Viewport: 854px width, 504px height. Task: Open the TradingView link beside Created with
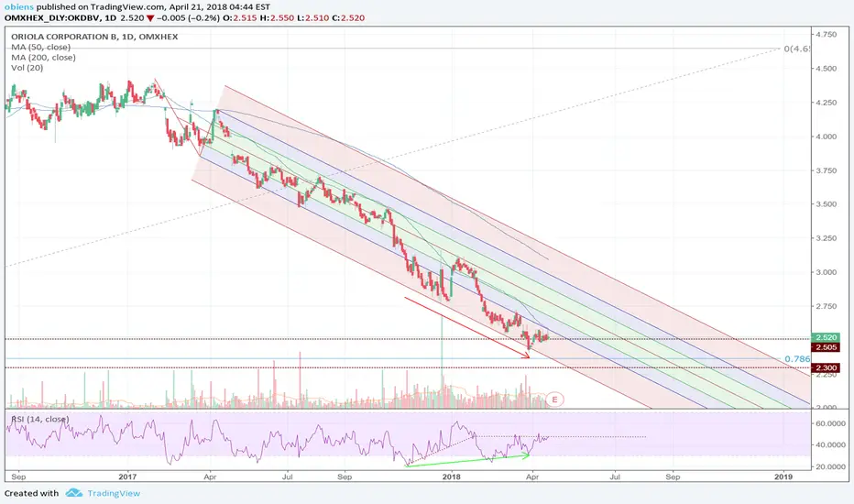pyautogui.click(x=114, y=493)
